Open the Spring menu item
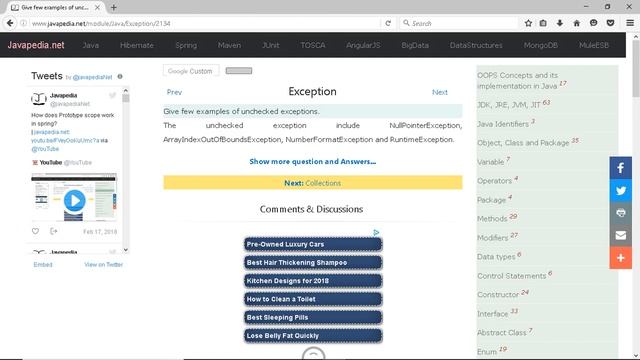The height and width of the screenshot is (360, 640). point(186,45)
